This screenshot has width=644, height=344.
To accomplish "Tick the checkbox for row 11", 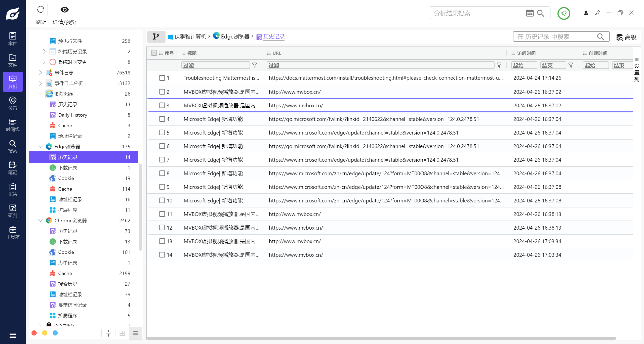I will click(x=162, y=214).
